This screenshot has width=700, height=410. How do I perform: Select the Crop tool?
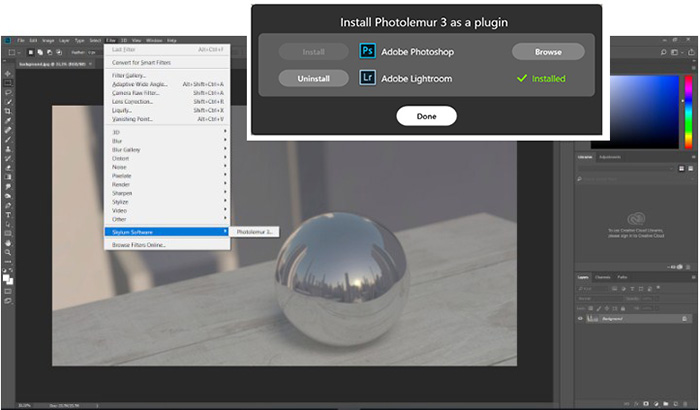point(8,111)
